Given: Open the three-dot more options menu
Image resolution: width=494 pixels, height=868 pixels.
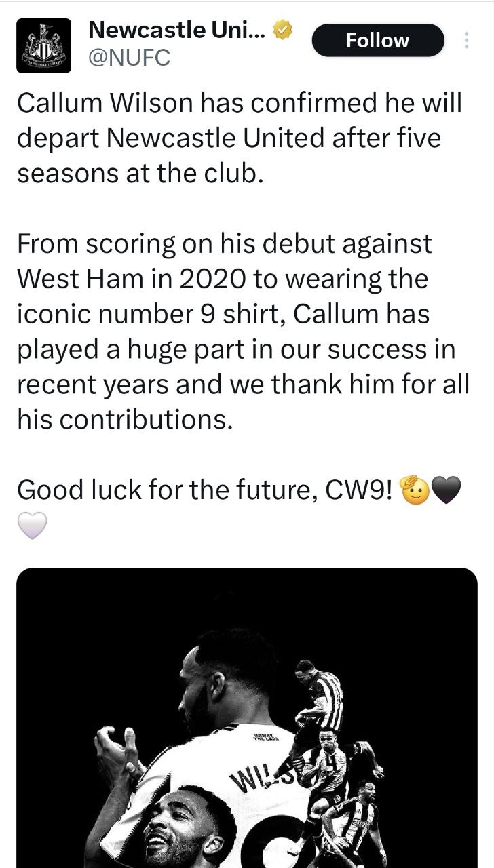Looking at the screenshot, I should 466,41.
